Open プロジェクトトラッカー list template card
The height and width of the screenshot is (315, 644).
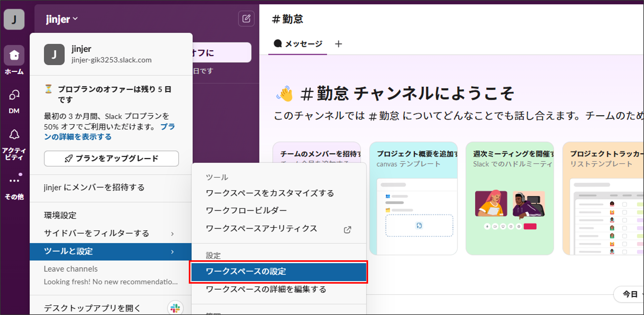pyautogui.click(x=603, y=198)
